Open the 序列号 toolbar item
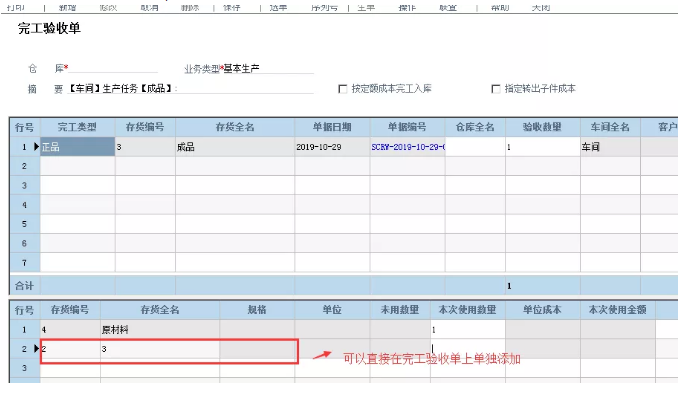Screen dimensions: 694x403 click(x=324, y=8)
